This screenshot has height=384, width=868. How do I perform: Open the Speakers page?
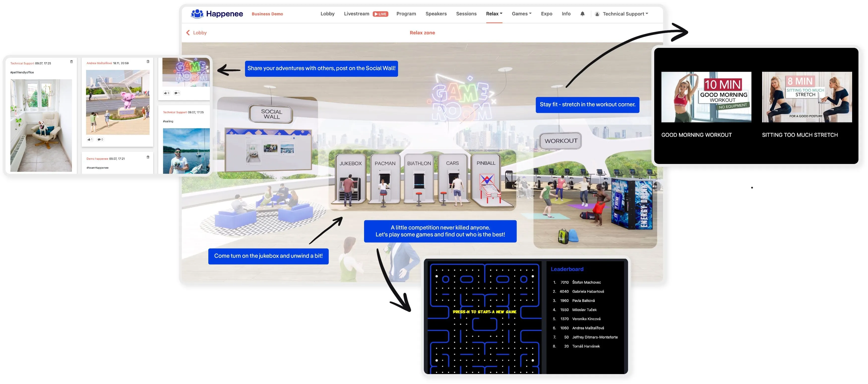click(x=436, y=14)
